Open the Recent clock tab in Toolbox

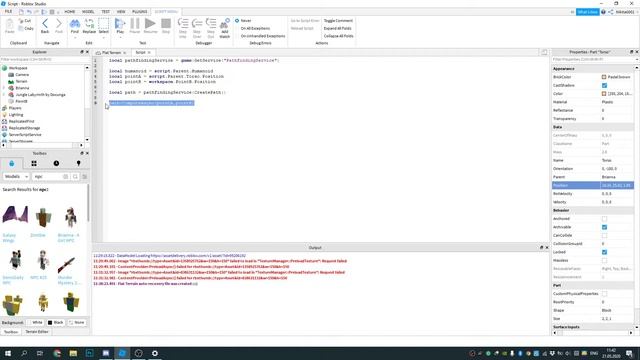point(56,163)
